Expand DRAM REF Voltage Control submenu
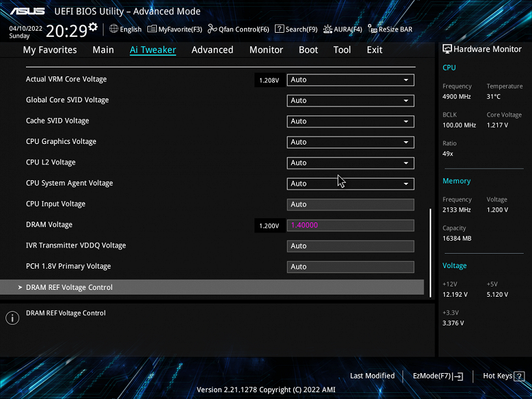532x399 pixels. 212,287
